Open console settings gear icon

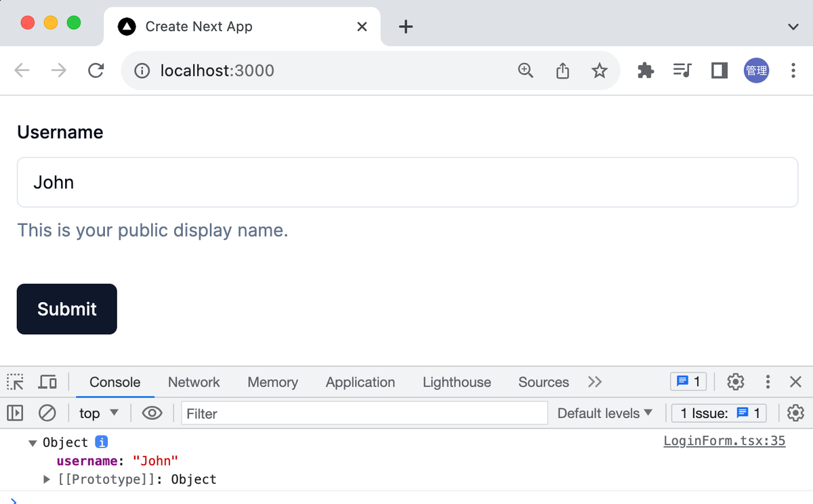(x=795, y=413)
